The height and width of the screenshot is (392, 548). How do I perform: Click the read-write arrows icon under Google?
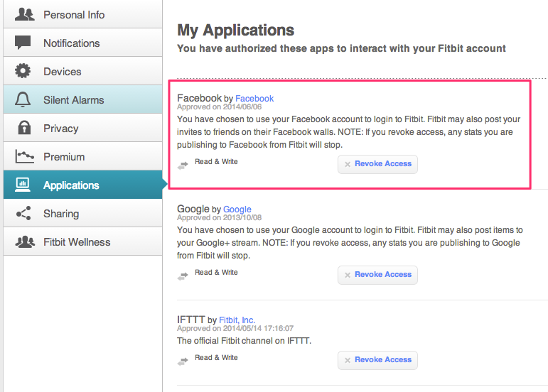(183, 276)
